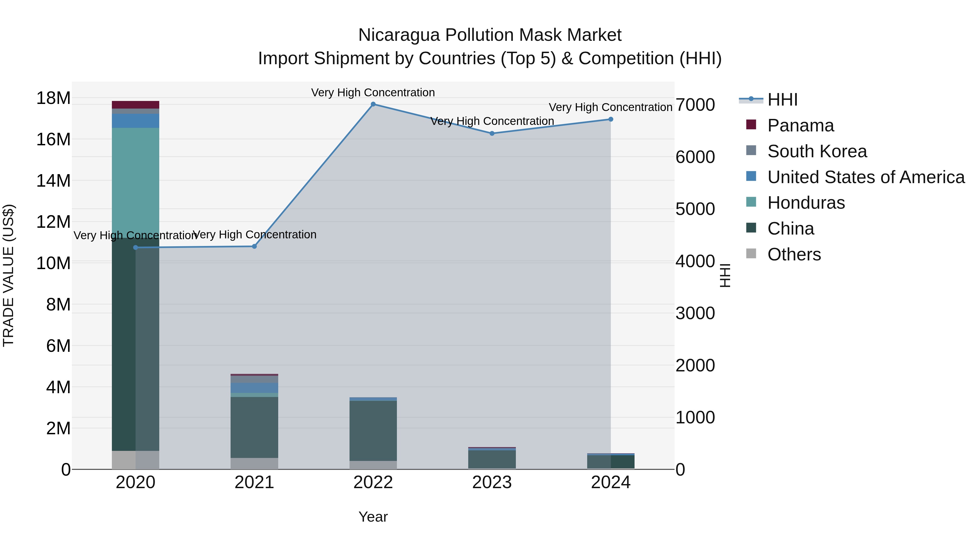
Task: Click the Honduras segment of the 2020 bar
Action: [136, 183]
